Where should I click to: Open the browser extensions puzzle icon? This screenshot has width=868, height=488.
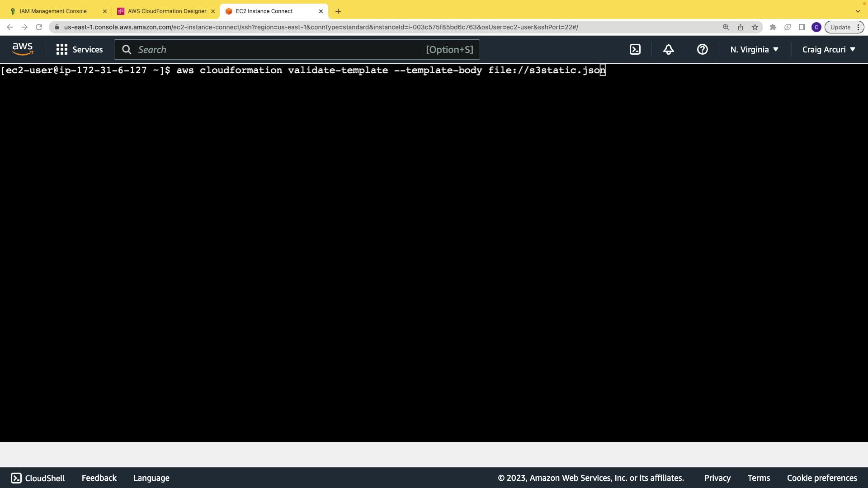773,27
